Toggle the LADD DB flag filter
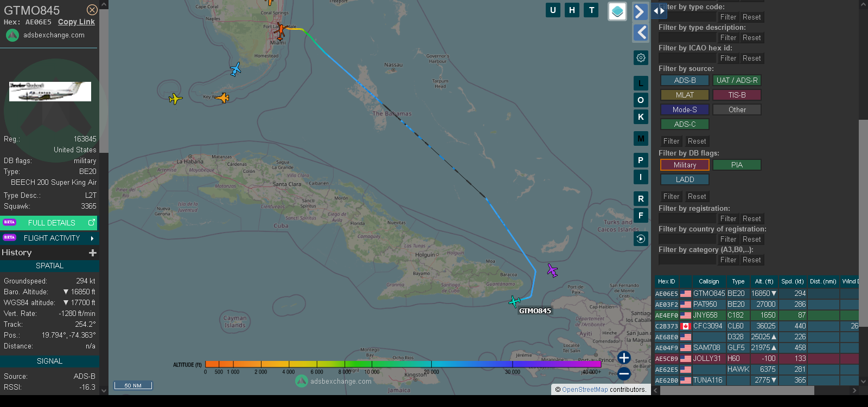 tap(685, 179)
